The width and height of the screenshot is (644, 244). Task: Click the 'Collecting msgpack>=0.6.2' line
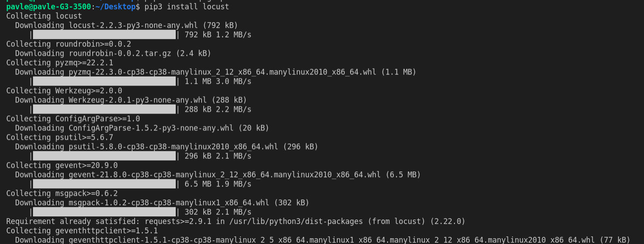[62, 194]
